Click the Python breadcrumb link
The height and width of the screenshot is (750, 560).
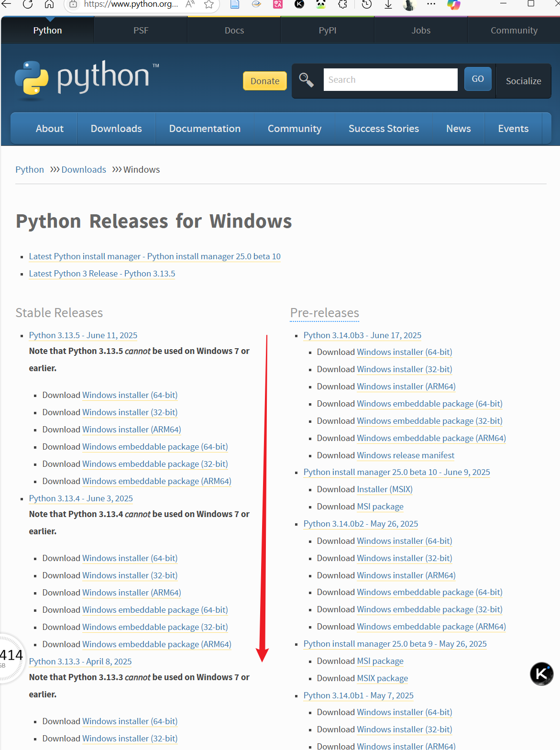point(30,170)
